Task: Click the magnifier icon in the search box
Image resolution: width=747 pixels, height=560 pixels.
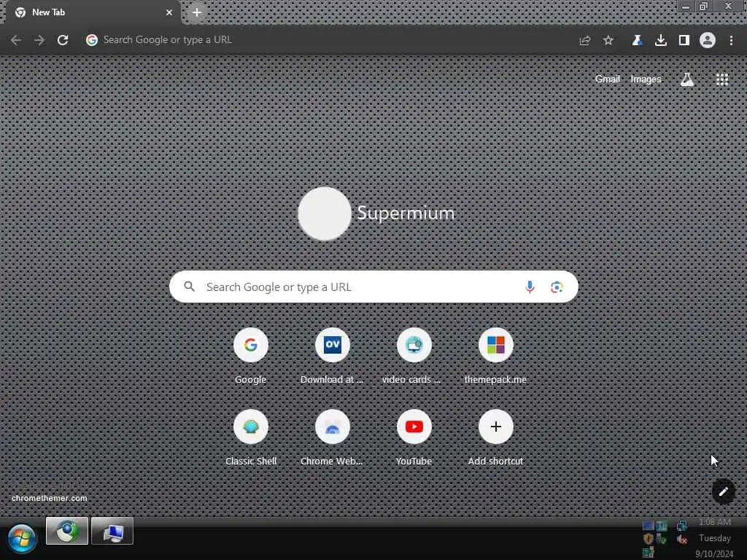Action: pyautogui.click(x=190, y=287)
